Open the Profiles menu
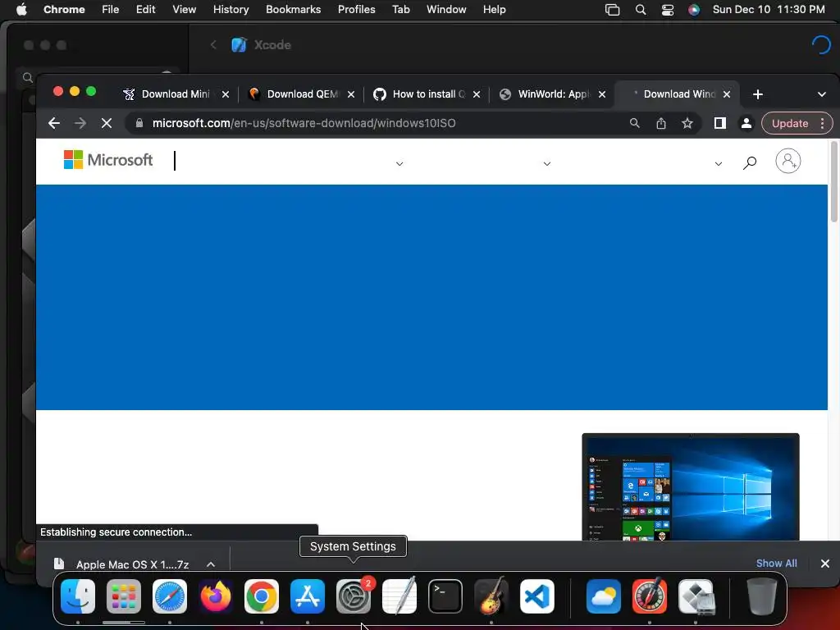This screenshot has width=840, height=630. pyautogui.click(x=356, y=10)
